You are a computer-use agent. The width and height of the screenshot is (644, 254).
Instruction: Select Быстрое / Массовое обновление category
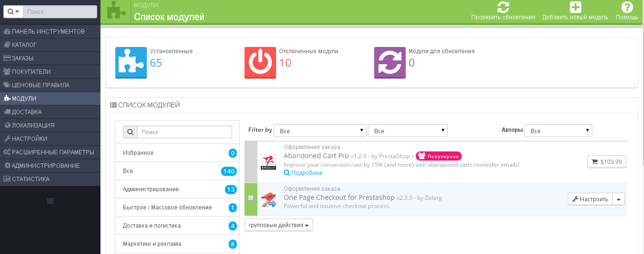pyautogui.click(x=178, y=208)
